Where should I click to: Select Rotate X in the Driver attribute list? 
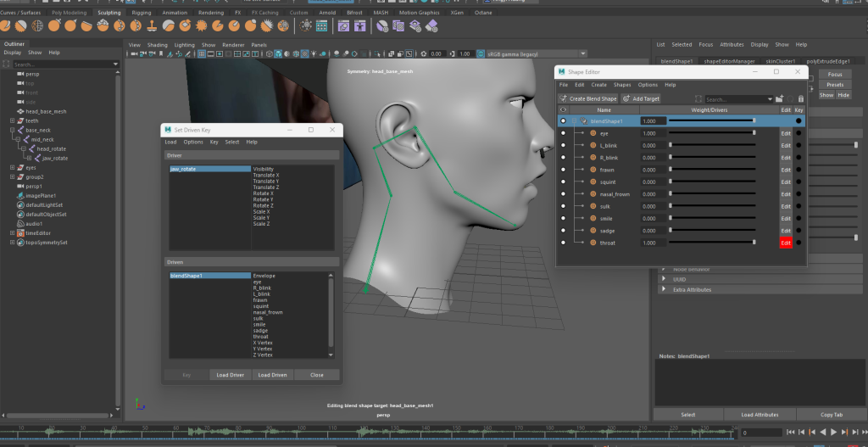(265, 193)
